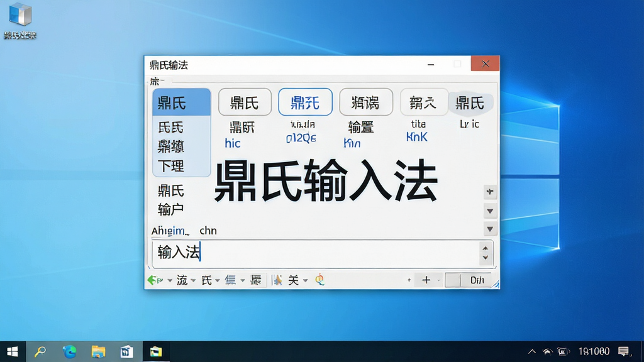Open the desktop shortcut icon at top left
644x362 pixels.
20,21
